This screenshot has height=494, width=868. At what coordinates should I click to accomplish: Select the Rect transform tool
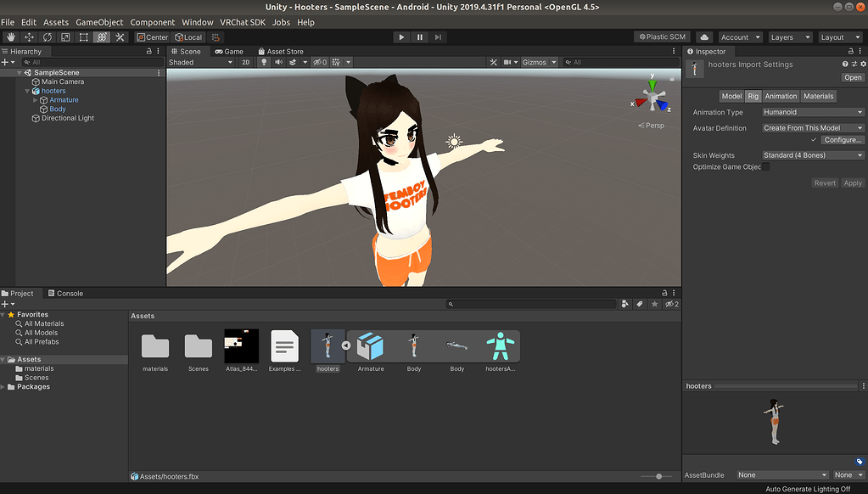pyautogui.click(x=84, y=37)
